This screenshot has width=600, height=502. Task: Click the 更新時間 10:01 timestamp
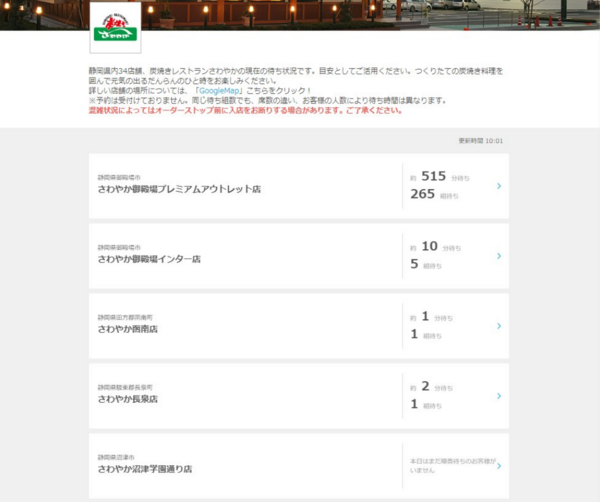pos(480,141)
